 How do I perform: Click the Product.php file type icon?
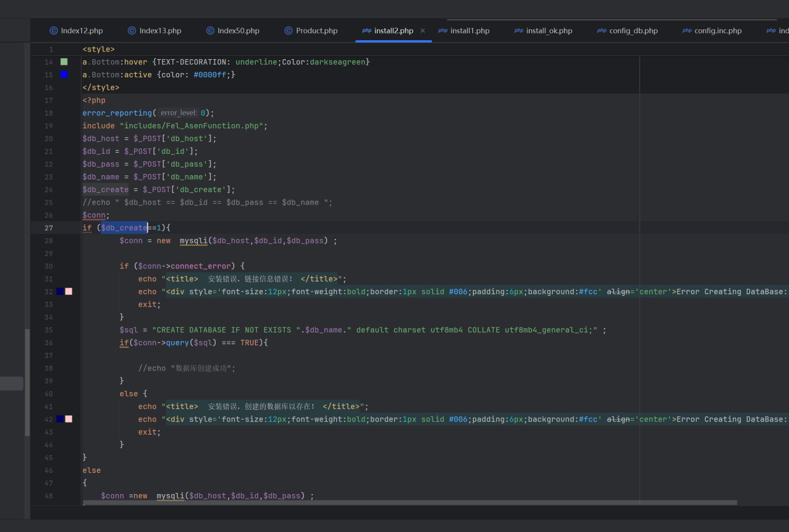[288, 31]
